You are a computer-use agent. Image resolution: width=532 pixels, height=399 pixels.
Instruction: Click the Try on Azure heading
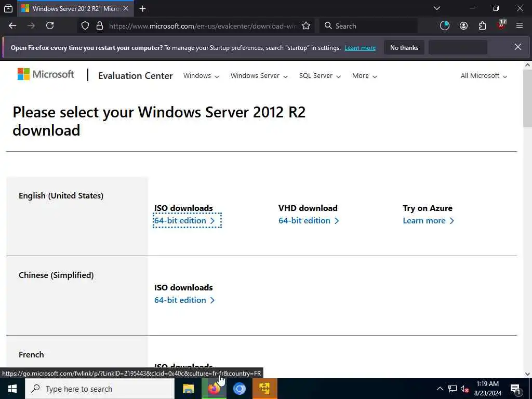coord(428,208)
